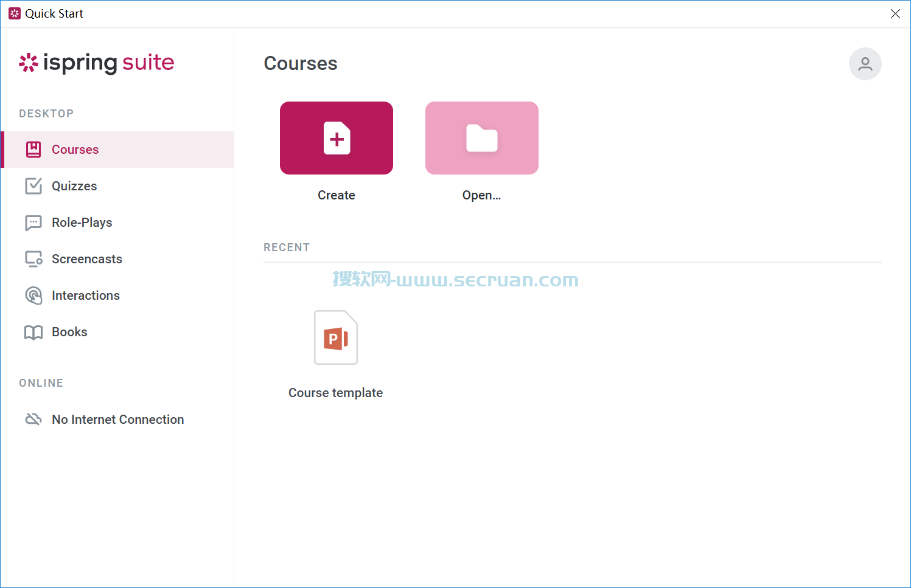The height and width of the screenshot is (588, 911).
Task: Click the PowerPoint Course template file icon
Action: click(336, 337)
